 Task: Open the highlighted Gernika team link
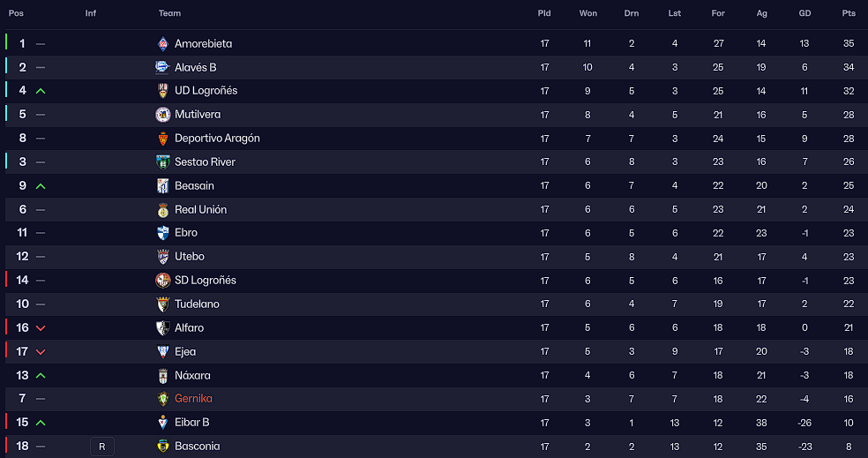click(193, 399)
